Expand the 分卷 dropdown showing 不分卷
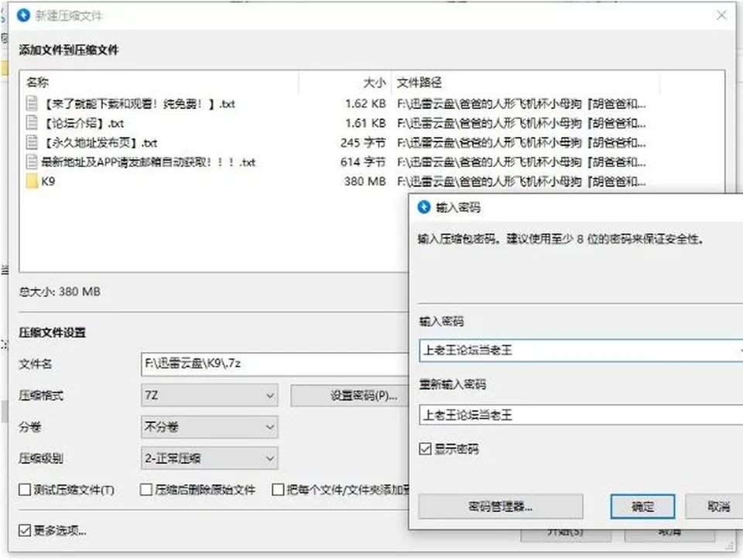 tap(210, 427)
